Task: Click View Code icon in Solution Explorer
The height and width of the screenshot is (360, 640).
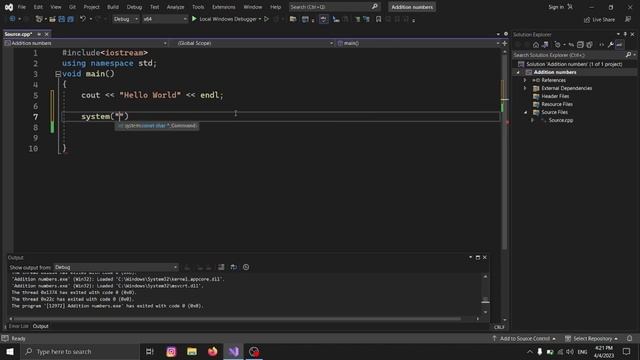Action: tap(601, 45)
